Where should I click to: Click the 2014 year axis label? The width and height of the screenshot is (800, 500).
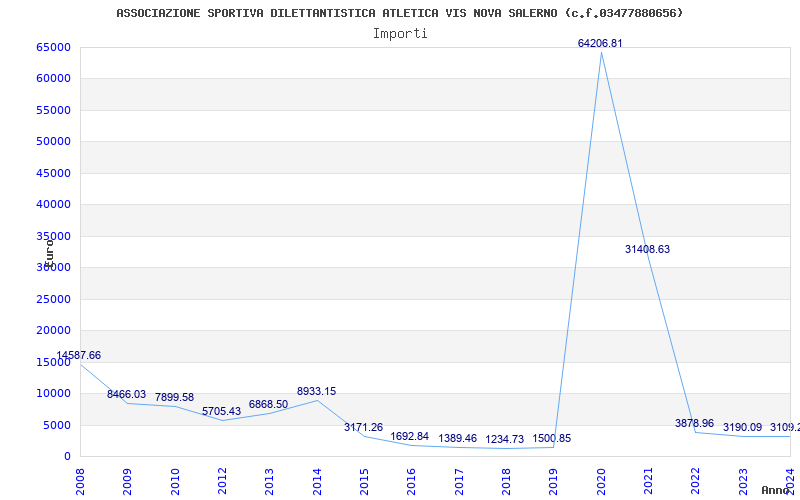pyautogui.click(x=317, y=482)
